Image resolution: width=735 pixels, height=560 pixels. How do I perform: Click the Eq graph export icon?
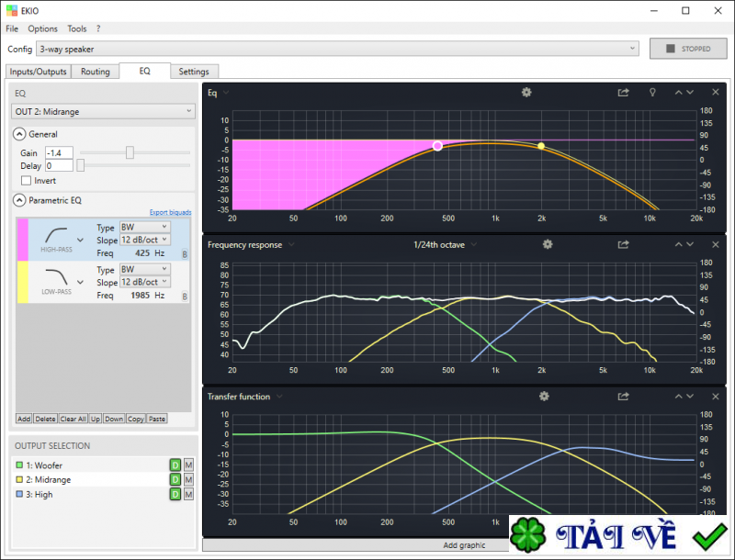coord(624,93)
